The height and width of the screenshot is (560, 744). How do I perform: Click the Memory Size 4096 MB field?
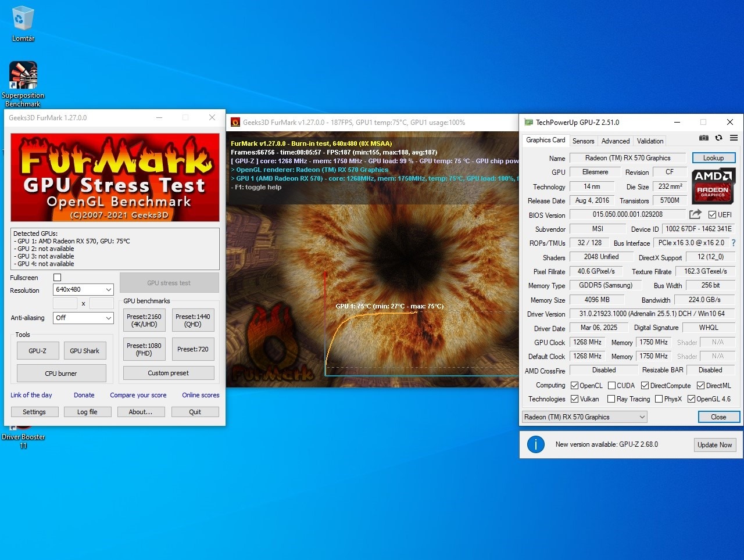pyautogui.click(x=597, y=300)
